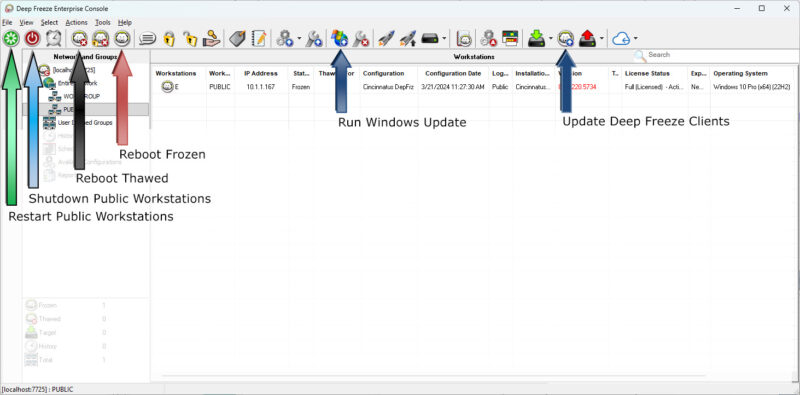The width and height of the screenshot is (800, 395).
Task: Click the Reboot Thawed bear icon
Action: (80, 38)
